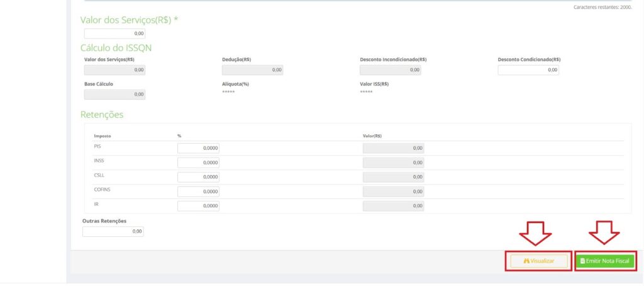The height and width of the screenshot is (286, 644).
Task: Select the COFINS percentage input
Action: (198, 192)
